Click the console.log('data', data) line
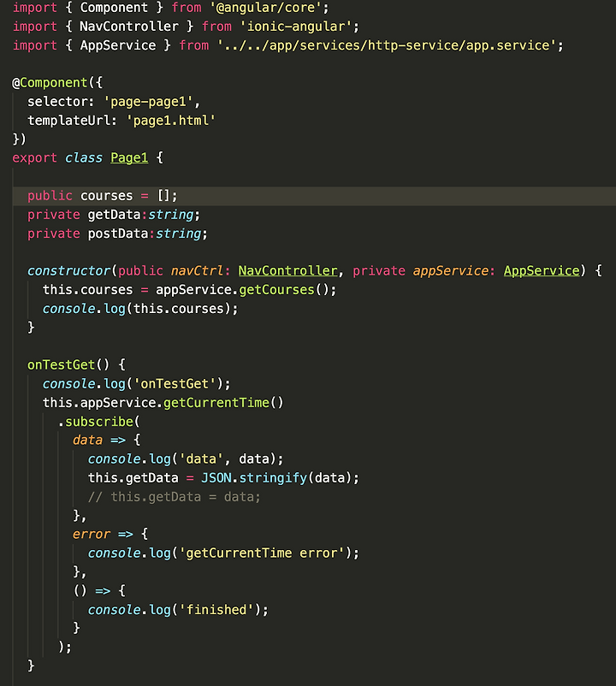 pyautogui.click(x=186, y=459)
